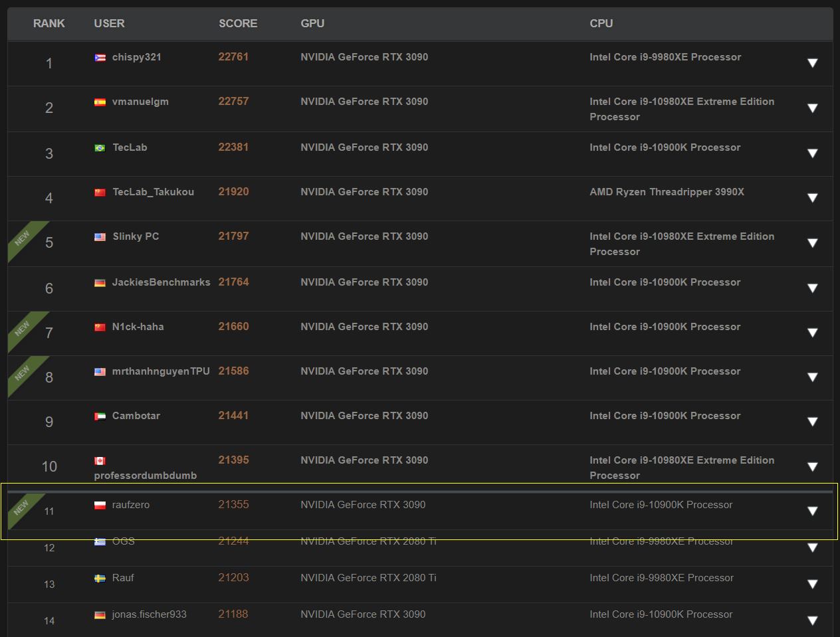840x637 pixels.
Task: Open the 21586 score result
Action: pyautogui.click(x=233, y=371)
